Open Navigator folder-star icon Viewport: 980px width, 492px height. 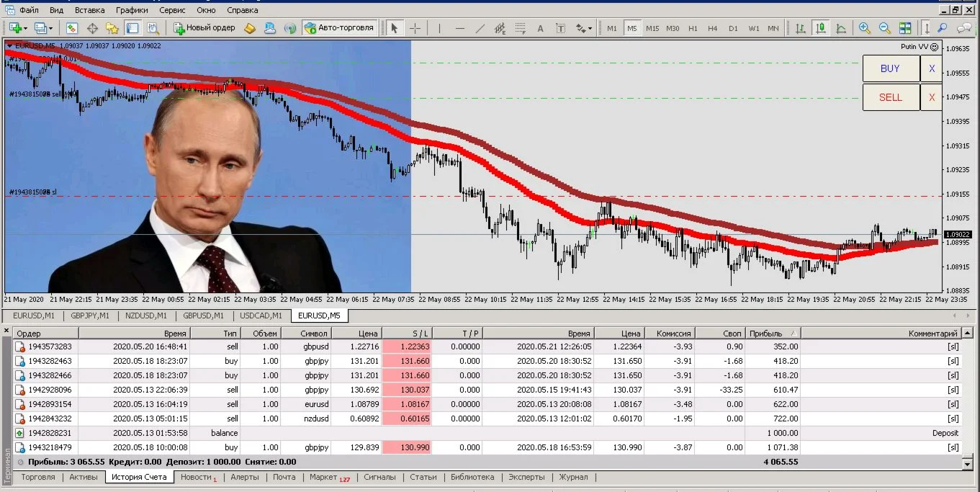tap(112, 28)
